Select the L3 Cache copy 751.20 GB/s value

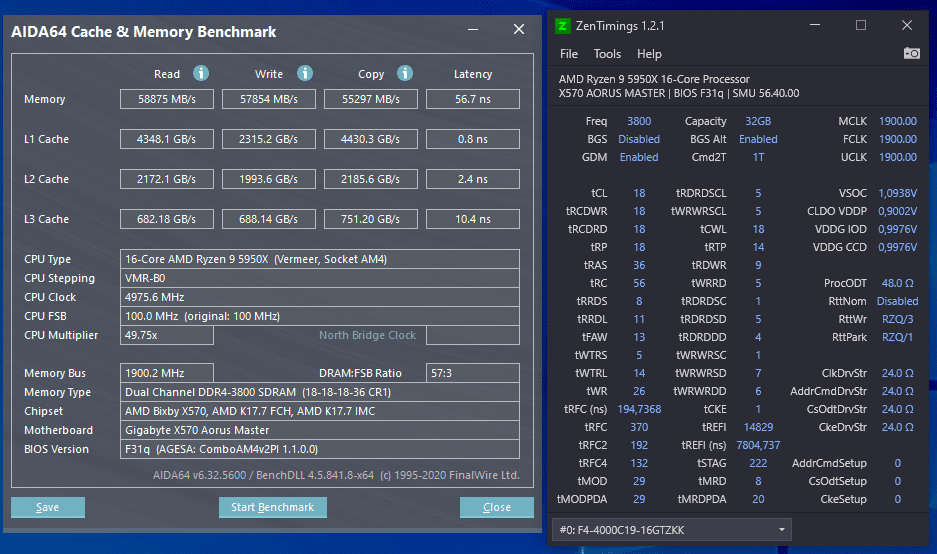click(x=370, y=219)
